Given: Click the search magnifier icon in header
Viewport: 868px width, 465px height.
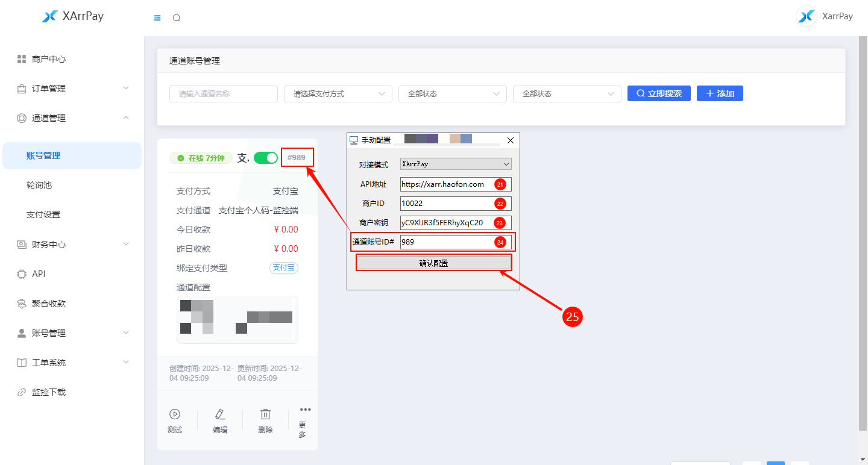Looking at the screenshot, I should pos(177,18).
